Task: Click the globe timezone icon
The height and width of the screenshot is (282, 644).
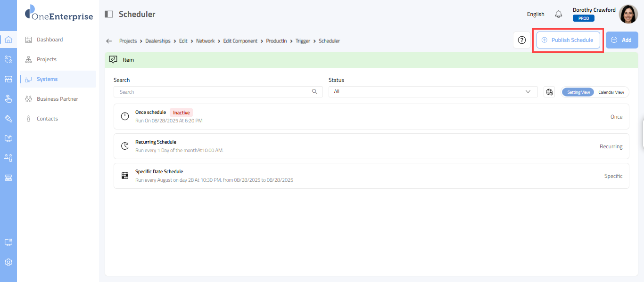Action: pyautogui.click(x=549, y=92)
